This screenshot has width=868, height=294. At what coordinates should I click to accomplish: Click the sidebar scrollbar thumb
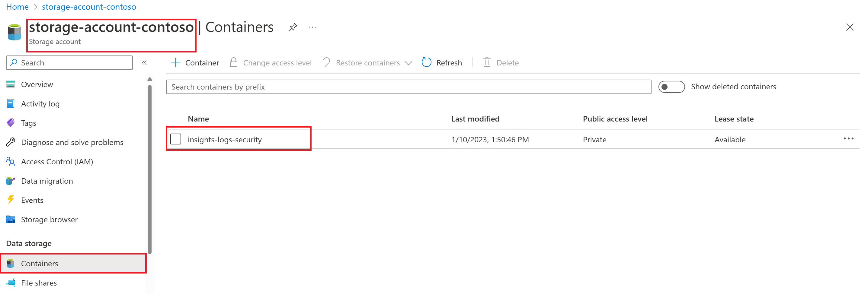(x=150, y=169)
